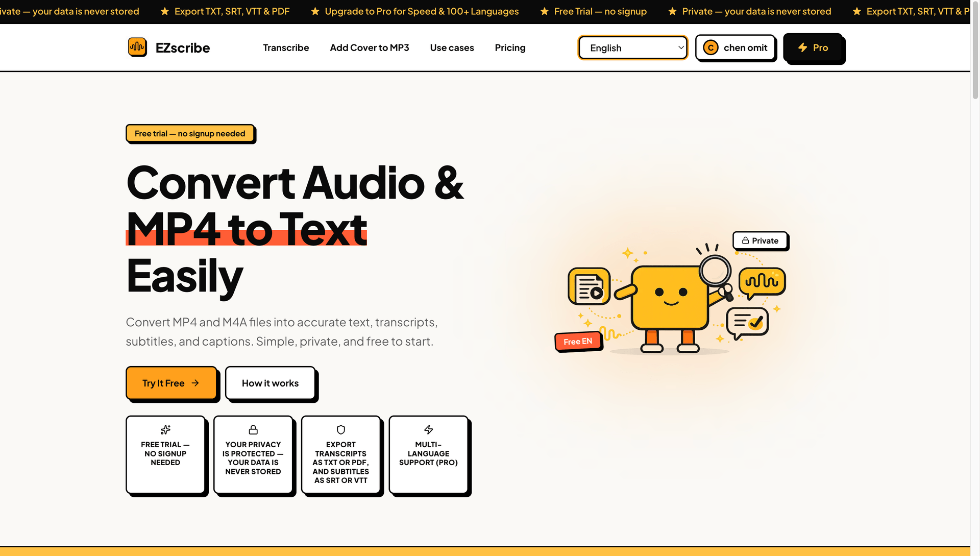Open the English language dropdown
Screen dimensions: 980x556
click(633, 47)
